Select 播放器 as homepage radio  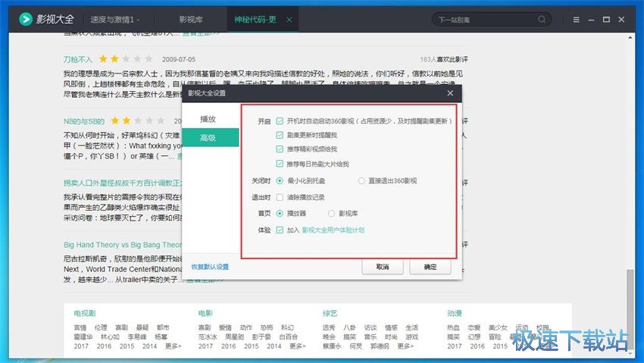click(280, 214)
